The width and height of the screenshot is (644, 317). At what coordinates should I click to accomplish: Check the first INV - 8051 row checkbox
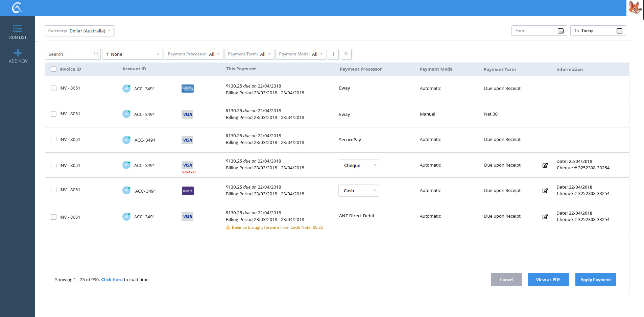tap(54, 88)
